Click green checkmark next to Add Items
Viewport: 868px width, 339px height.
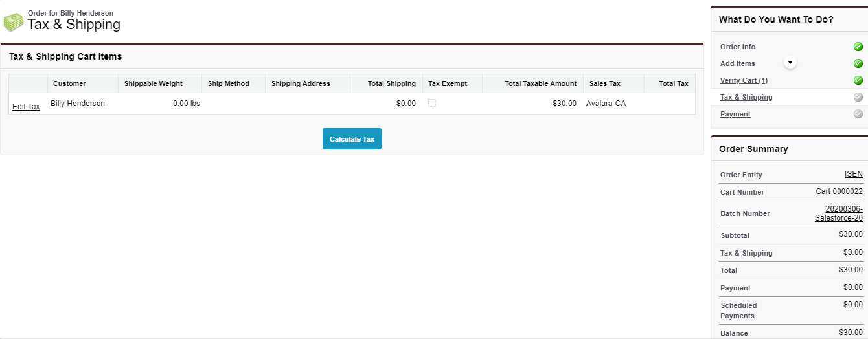(858, 63)
